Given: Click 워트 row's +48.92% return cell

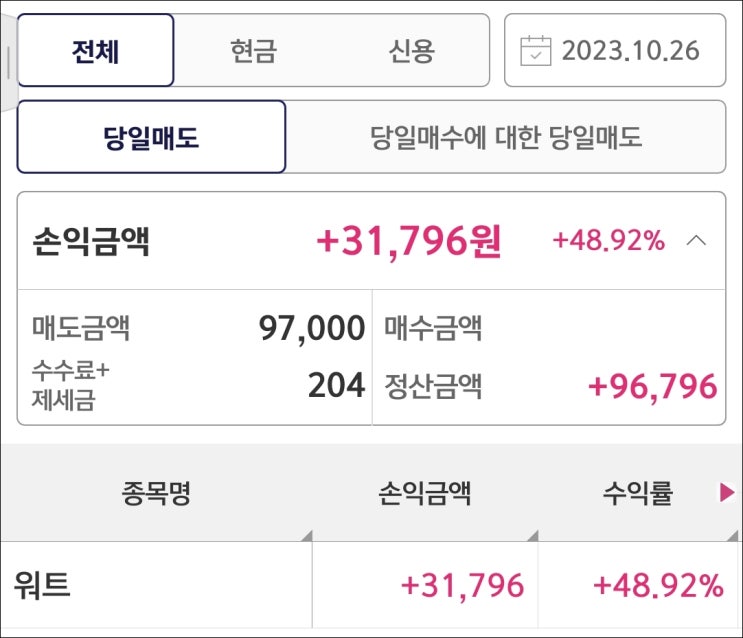Looking at the screenshot, I should click(x=657, y=586).
